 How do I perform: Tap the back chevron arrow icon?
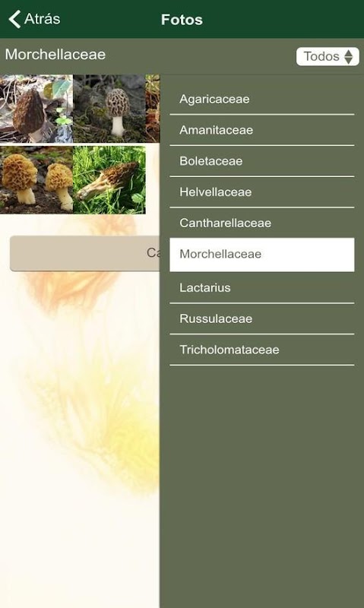pos(14,19)
